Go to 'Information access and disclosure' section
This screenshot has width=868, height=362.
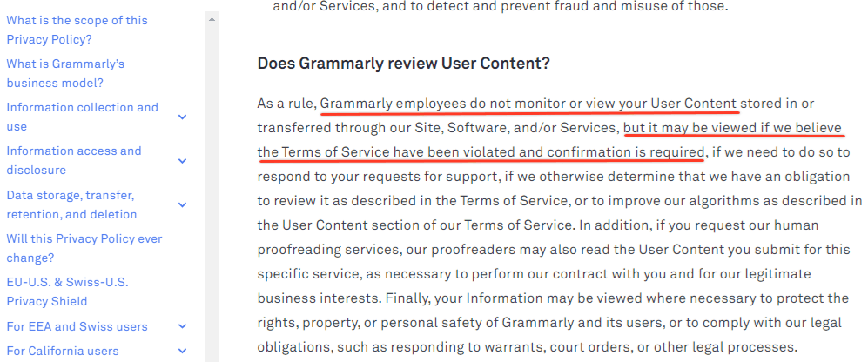pos(74,160)
